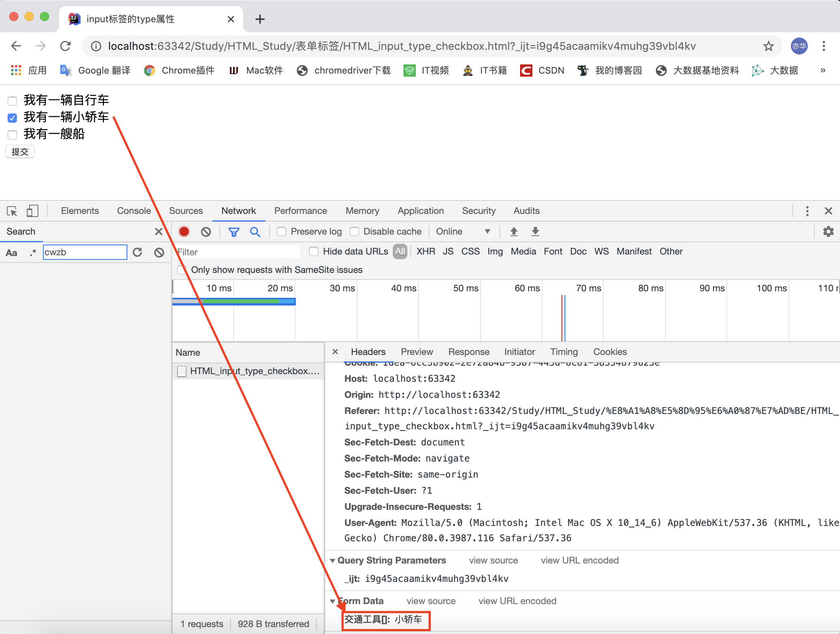Viewport: 840px width, 634px height.
Task: Uncheck the 我有一辆小轿车 checkbox
Action: [12, 118]
